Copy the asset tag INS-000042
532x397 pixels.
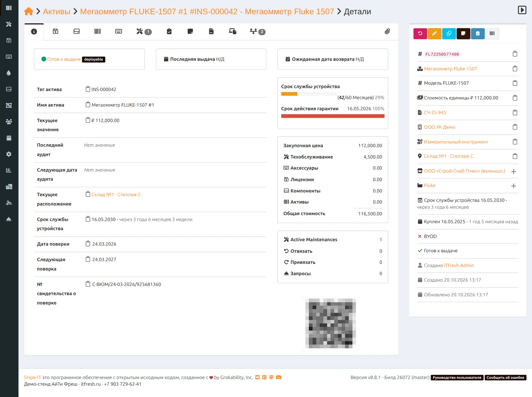(x=88, y=89)
